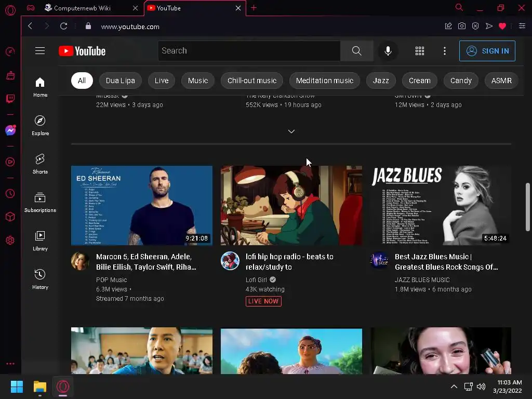Open GX Corner controller tab icon
Image resolution: width=532 pixels, height=399 pixels.
(x=31, y=8)
